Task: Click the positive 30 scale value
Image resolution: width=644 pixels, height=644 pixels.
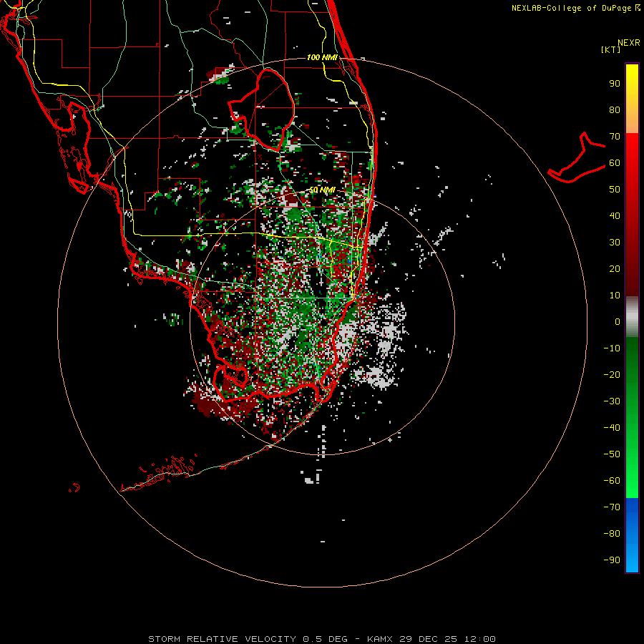Action: tap(615, 243)
